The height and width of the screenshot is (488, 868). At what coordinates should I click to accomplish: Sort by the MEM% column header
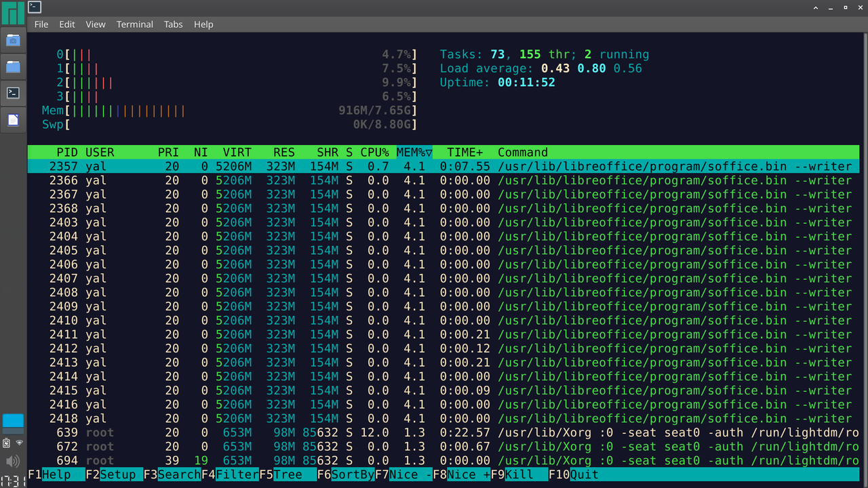[414, 152]
